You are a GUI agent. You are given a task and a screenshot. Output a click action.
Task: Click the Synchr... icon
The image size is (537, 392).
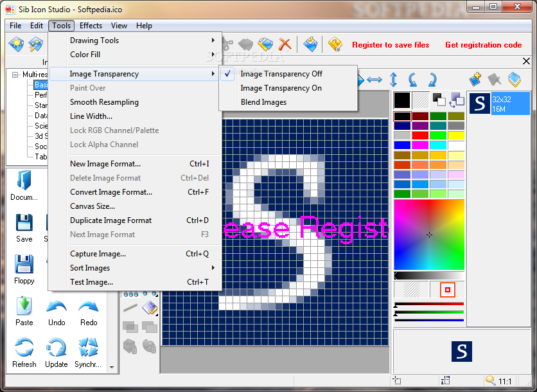pos(88,348)
